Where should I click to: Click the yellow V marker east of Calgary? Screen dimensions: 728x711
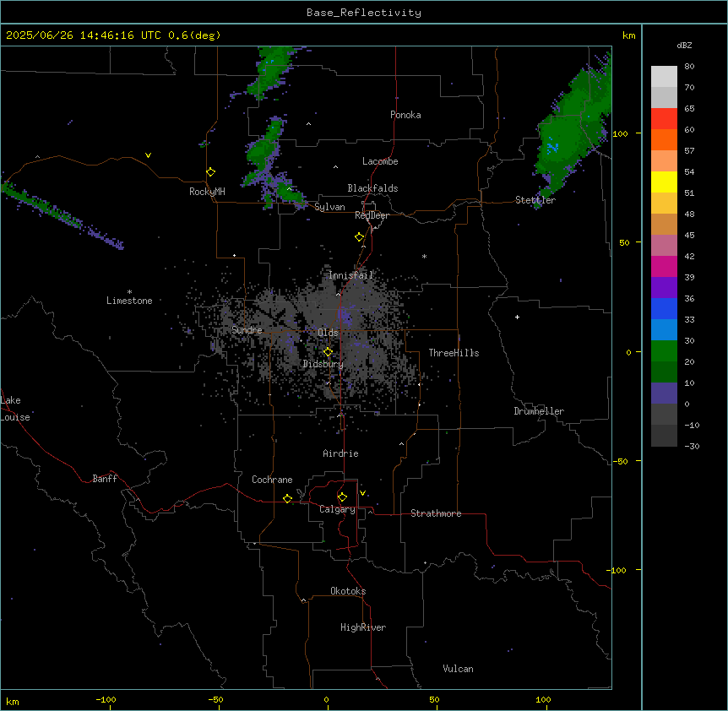362,493
